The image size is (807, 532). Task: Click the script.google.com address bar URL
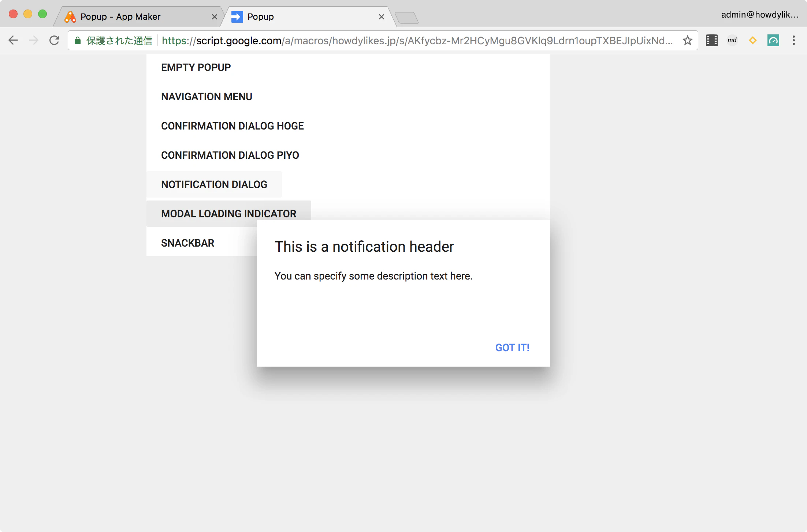[x=417, y=40]
